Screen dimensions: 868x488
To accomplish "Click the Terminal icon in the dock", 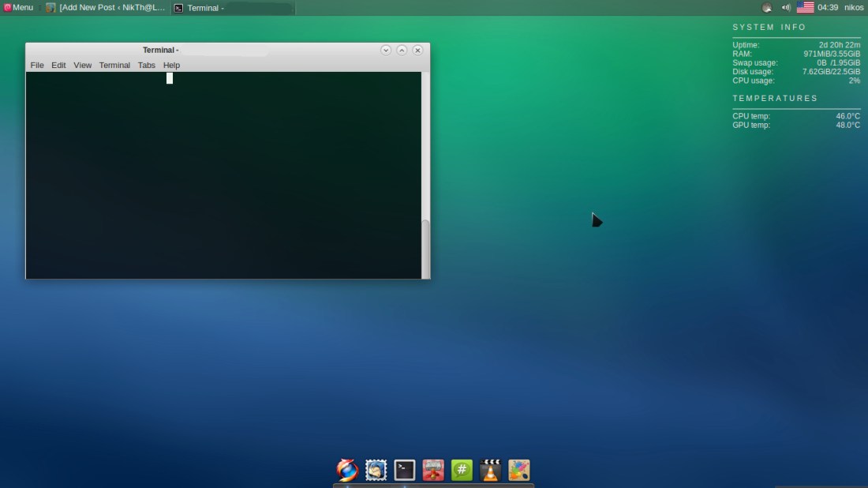I will coord(405,470).
